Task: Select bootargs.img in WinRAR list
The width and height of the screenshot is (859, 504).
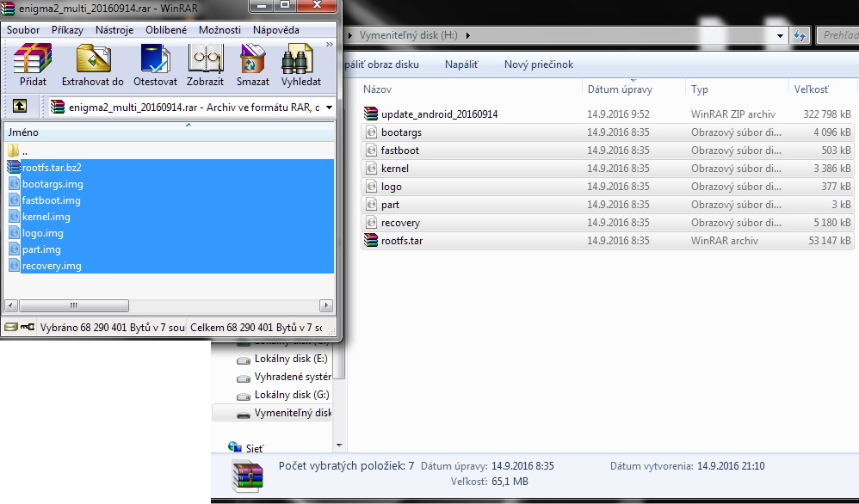Action: coord(169,184)
